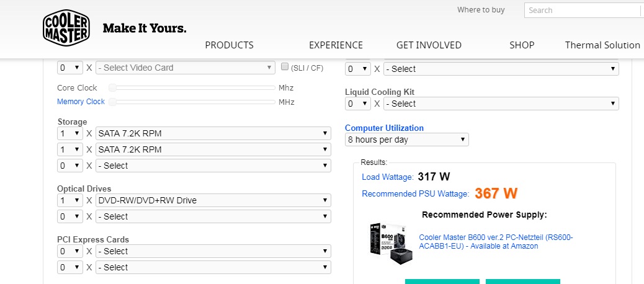Click the Memory Clock link
This screenshot has width=644, height=284.
click(81, 102)
